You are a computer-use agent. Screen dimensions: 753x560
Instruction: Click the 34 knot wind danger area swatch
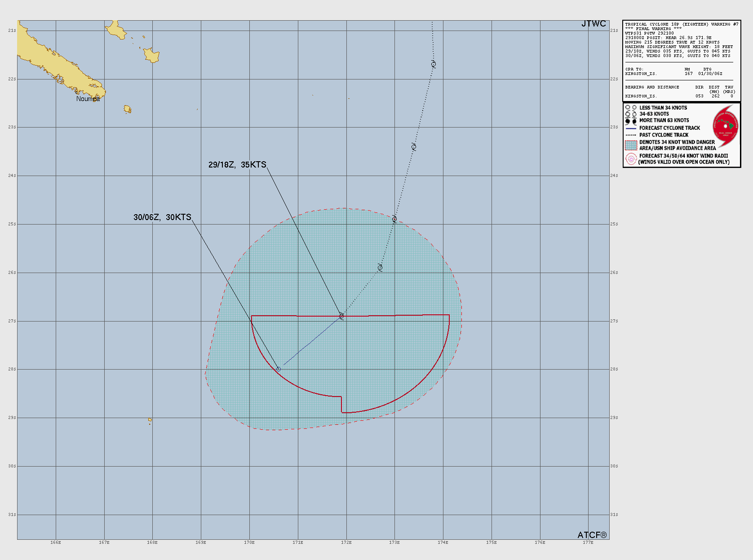pos(631,145)
